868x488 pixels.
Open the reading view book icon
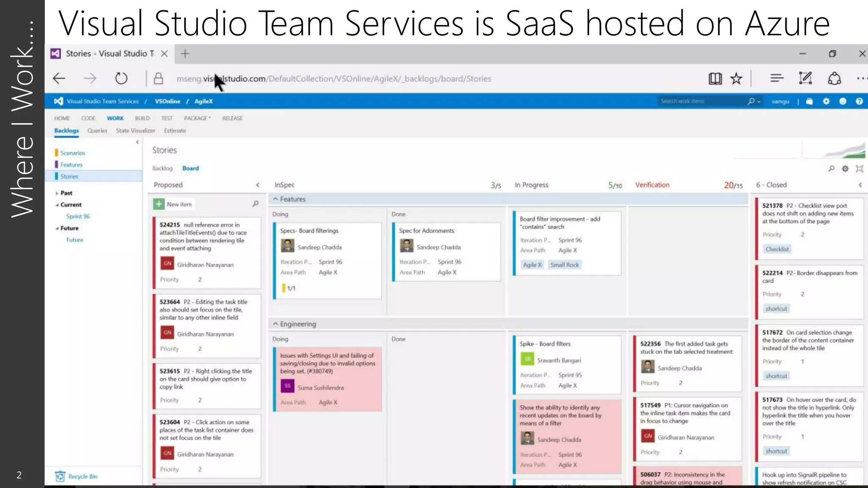715,78
